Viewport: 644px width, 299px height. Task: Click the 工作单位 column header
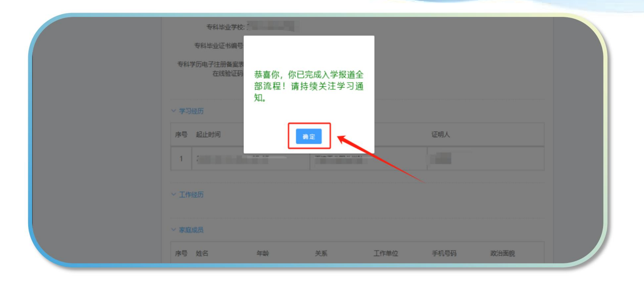[x=386, y=253]
